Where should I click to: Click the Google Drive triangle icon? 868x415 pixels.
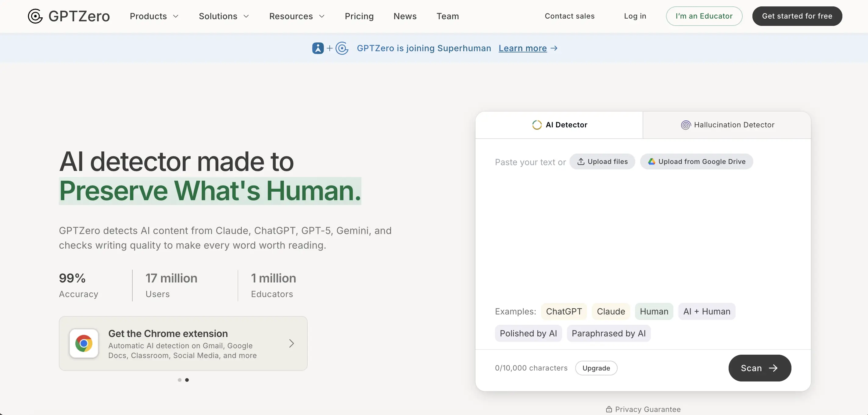[x=652, y=161]
